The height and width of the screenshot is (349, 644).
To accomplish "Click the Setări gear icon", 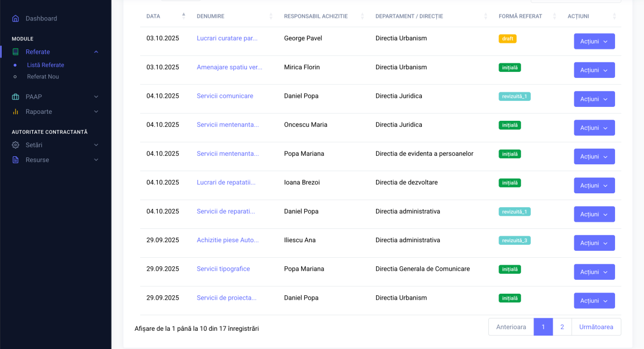I will pos(16,145).
